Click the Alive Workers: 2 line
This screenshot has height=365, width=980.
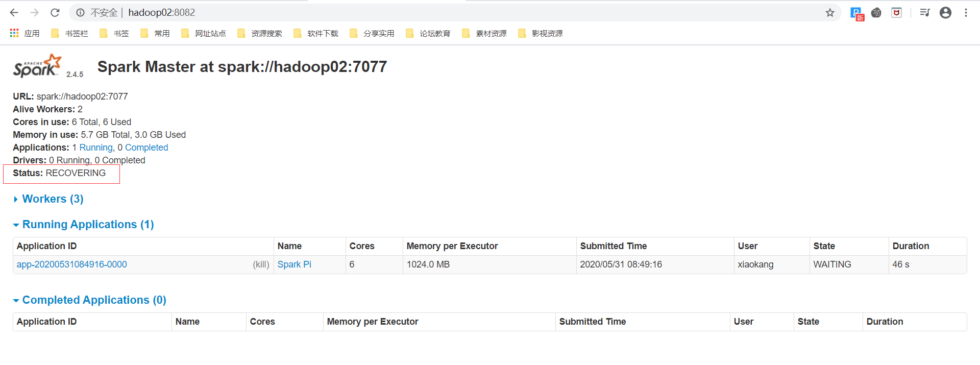click(47, 109)
